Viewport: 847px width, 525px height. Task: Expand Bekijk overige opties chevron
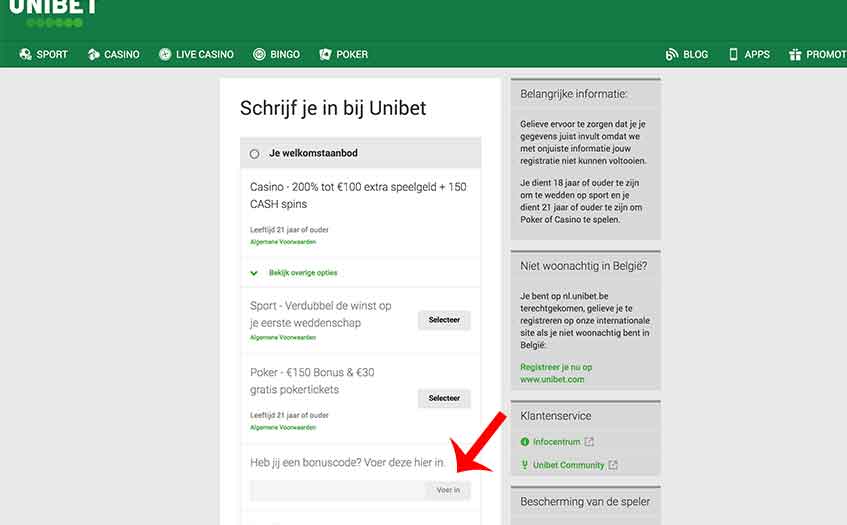coord(254,273)
